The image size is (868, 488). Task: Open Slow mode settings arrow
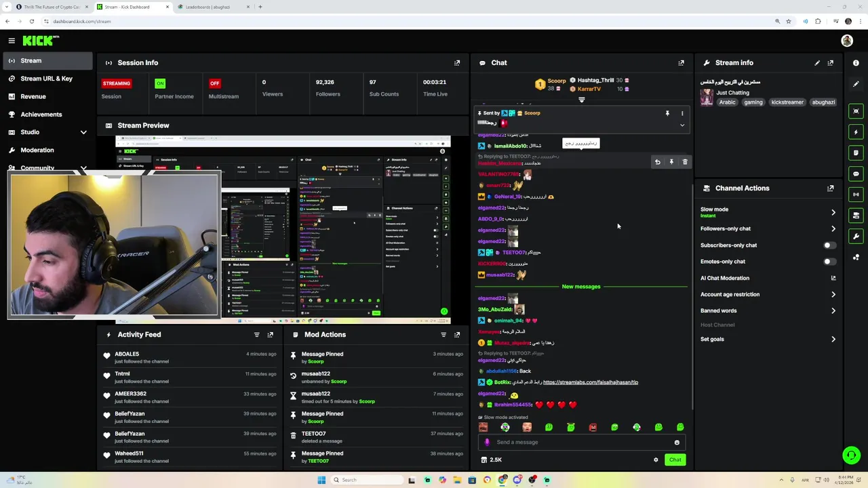[833, 212]
